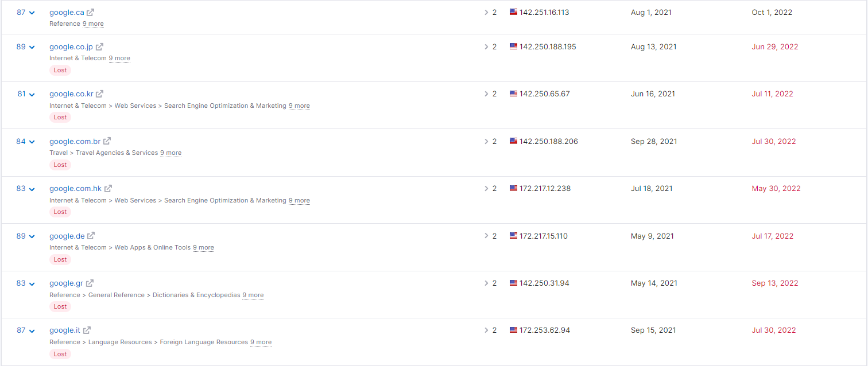Image resolution: width=868 pixels, height=366 pixels.
Task: Open external link icon next to google.it
Action: (87, 330)
